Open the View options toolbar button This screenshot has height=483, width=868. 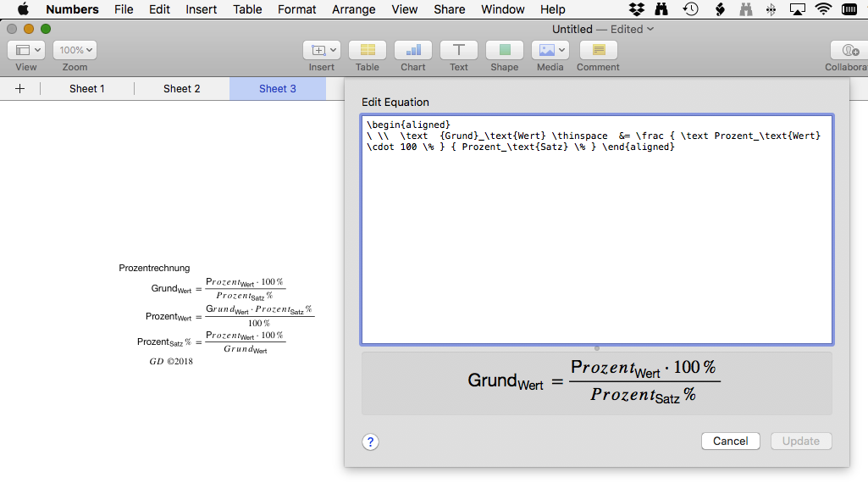click(26, 50)
